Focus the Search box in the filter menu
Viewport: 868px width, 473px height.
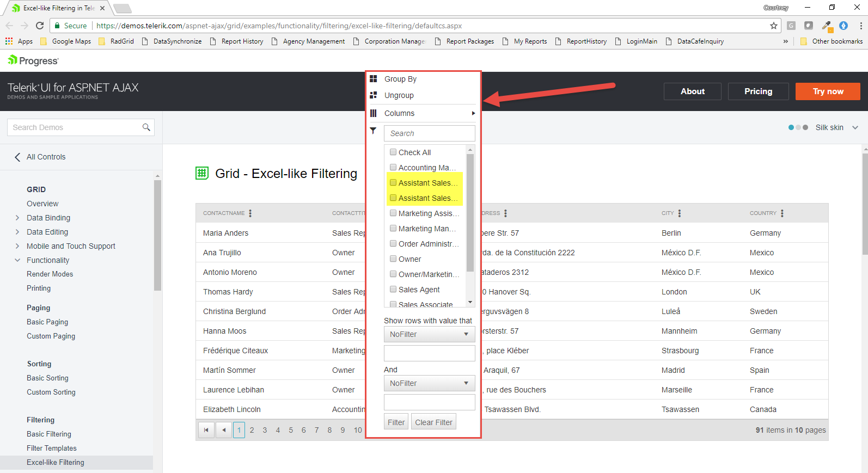click(430, 133)
